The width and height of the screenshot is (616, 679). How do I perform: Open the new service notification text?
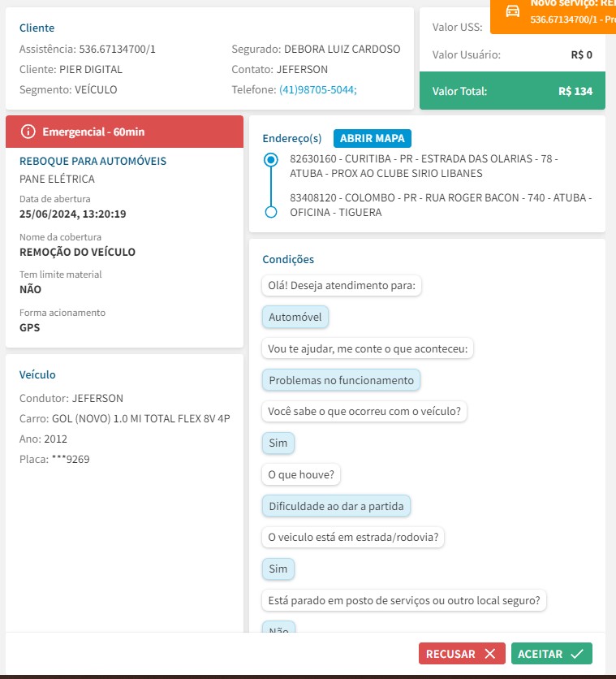572,11
